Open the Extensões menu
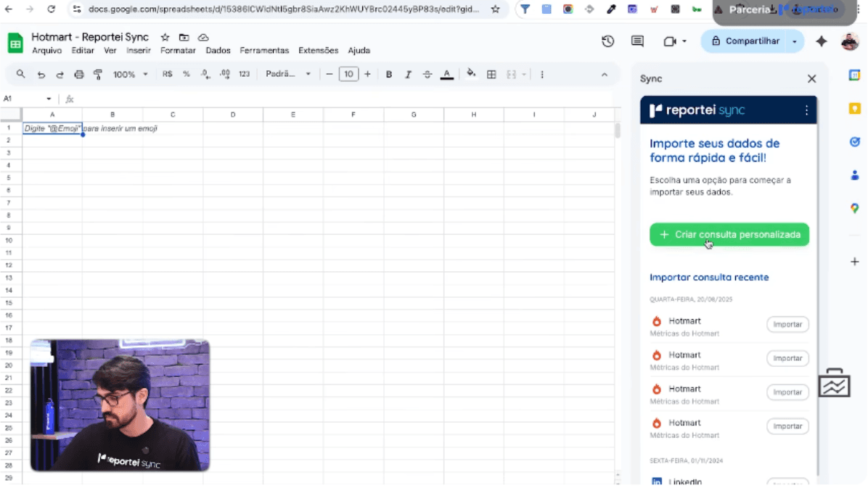 click(318, 50)
